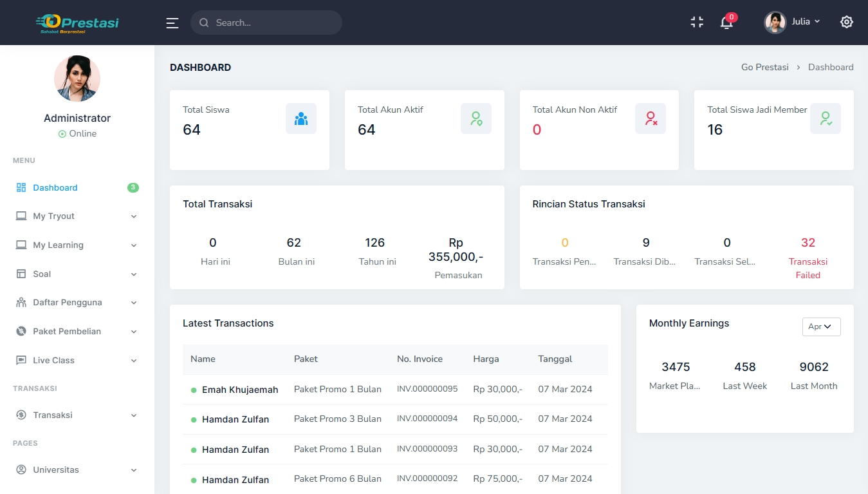Open Dashboard in the sidebar
The image size is (868, 494).
click(77, 187)
